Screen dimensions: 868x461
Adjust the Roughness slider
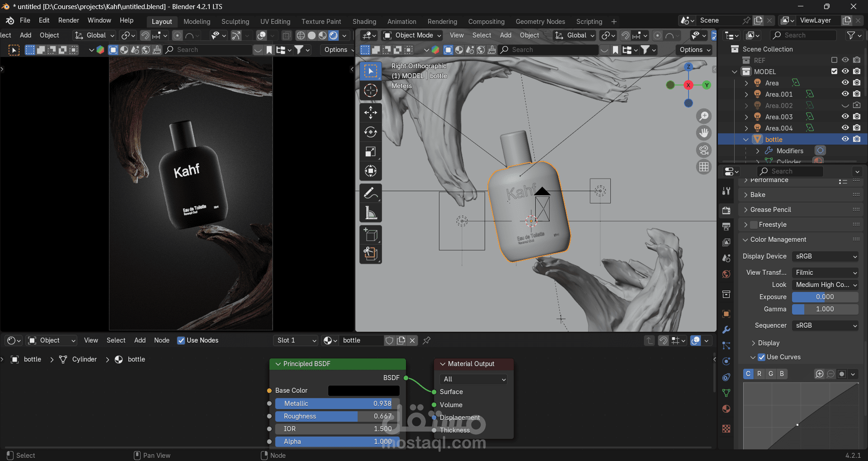coord(337,416)
